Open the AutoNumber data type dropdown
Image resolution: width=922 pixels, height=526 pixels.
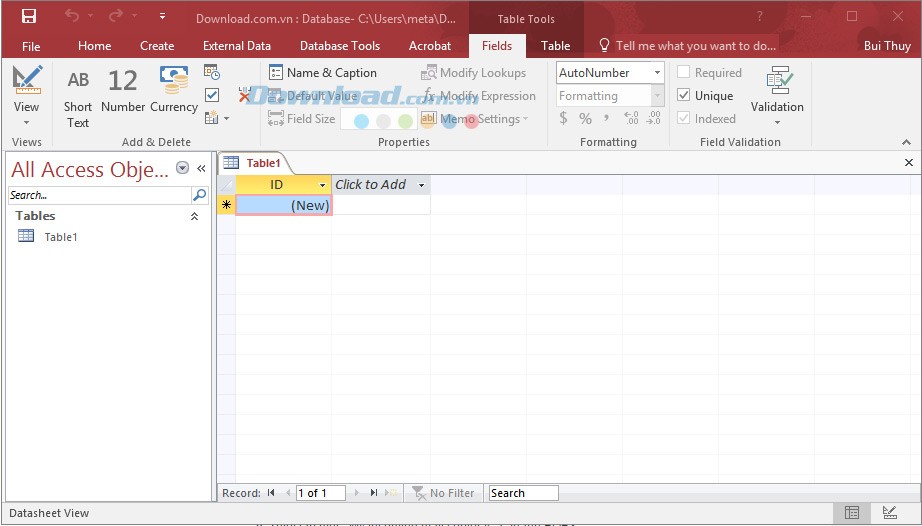pos(657,73)
